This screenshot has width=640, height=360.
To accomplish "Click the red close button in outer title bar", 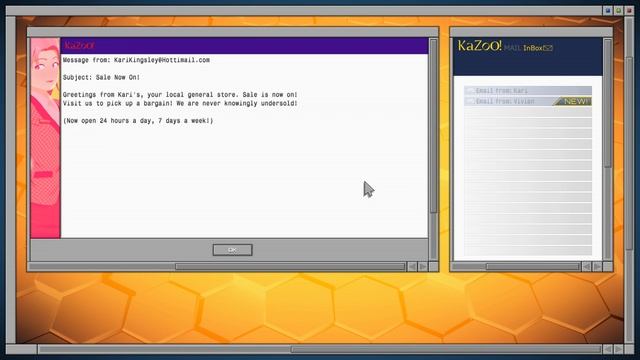I will (x=629, y=11).
